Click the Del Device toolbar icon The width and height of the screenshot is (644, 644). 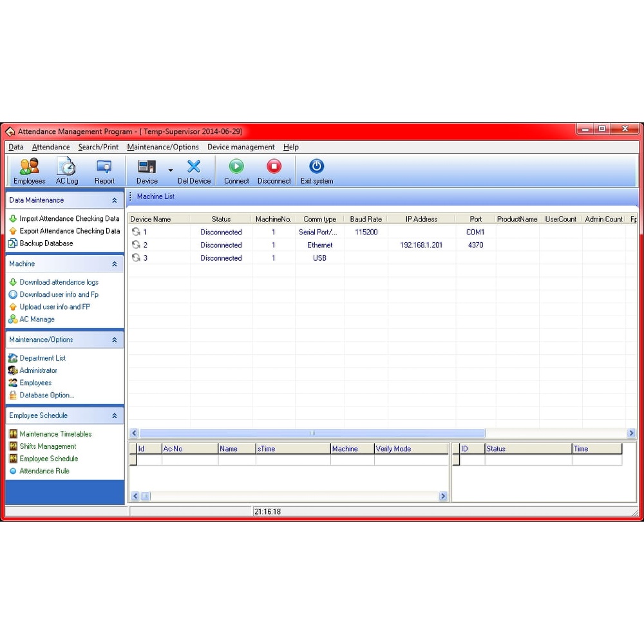194,169
